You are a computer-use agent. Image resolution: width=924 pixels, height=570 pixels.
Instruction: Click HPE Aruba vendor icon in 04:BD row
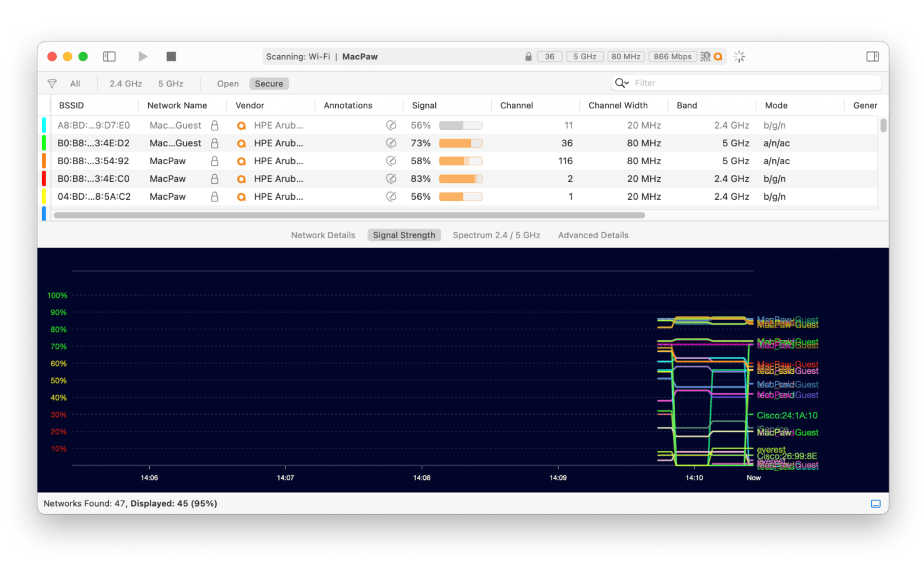pos(241,197)
